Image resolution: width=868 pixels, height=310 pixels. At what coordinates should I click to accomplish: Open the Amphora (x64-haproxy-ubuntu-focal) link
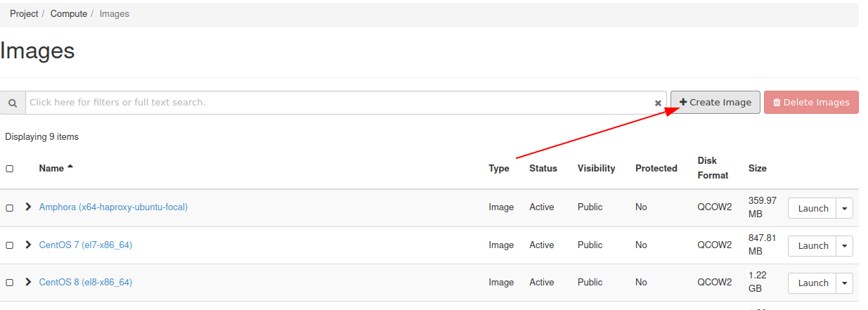click(x=113, y=207)
